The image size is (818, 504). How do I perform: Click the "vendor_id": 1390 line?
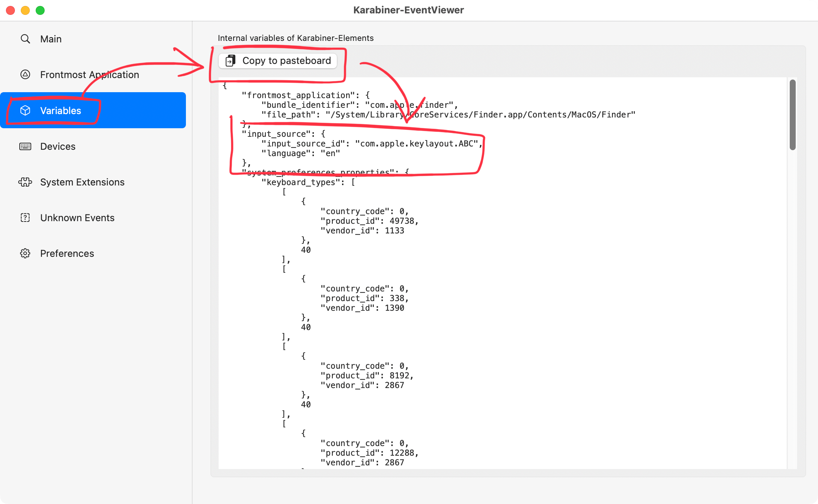pyautogui.click(x=363, y=308)
